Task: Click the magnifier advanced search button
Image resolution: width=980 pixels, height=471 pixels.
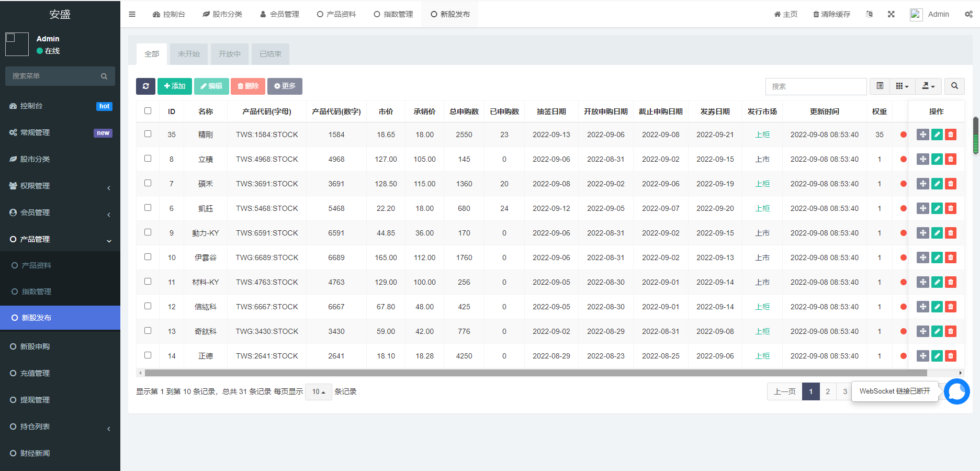Action: [954, 86]
